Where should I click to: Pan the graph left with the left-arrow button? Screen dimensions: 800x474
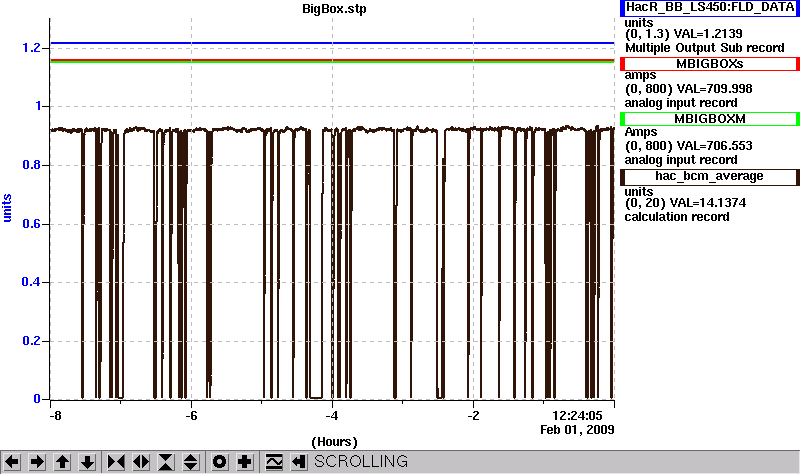(12, 462)
